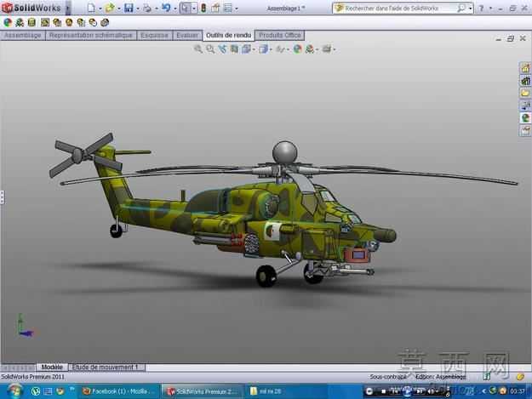Click the Edit Appearance color sphere icon

click(8, 23)
